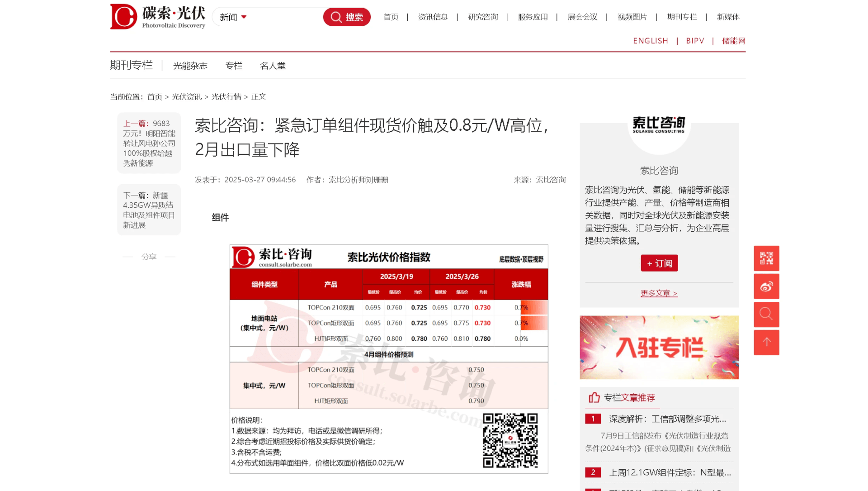This screenshot has width=868, height=491.
Task: Select the 名人堂 sub-tab
Action: [x=273, y=66]
